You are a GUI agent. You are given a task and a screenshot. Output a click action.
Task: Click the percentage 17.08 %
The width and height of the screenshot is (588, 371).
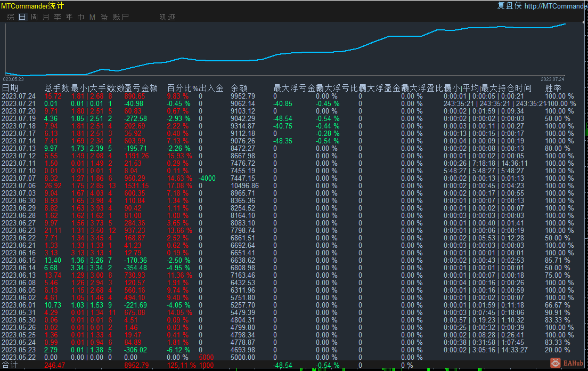pos(179,185)
